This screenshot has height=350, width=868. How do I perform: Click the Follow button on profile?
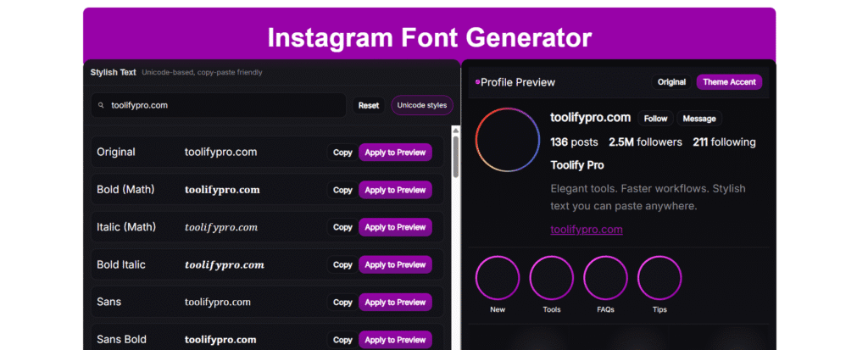(655, 119)
